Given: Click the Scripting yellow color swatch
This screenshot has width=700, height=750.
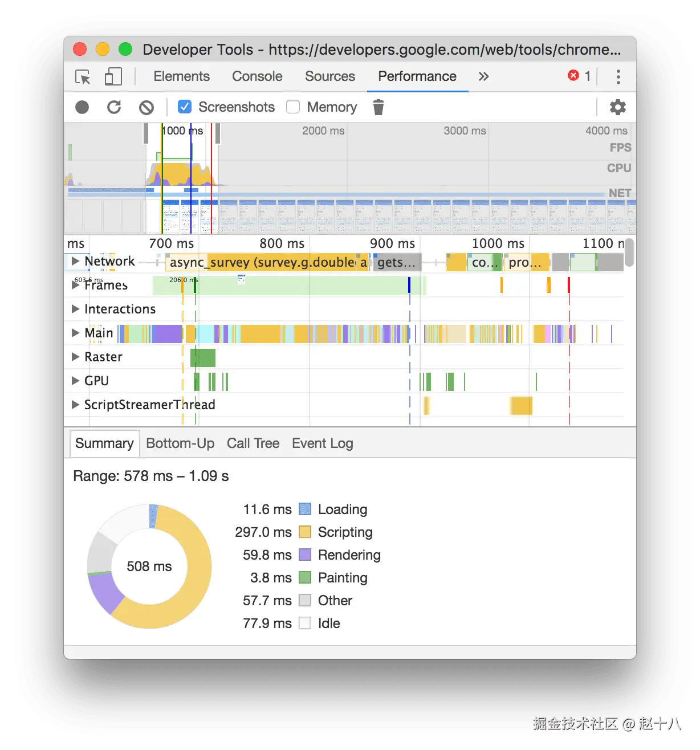Looking at the screenshot, I should click(x=305, y=532).
